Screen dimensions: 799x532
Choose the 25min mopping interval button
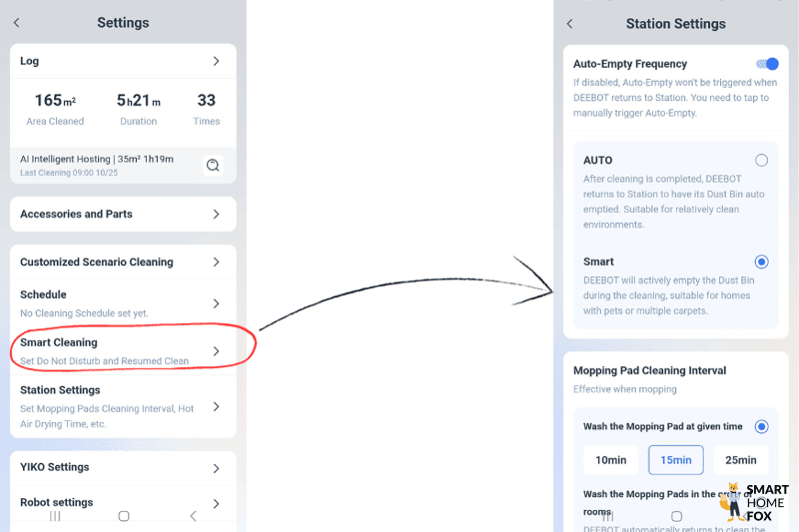(x=740, y=460)
